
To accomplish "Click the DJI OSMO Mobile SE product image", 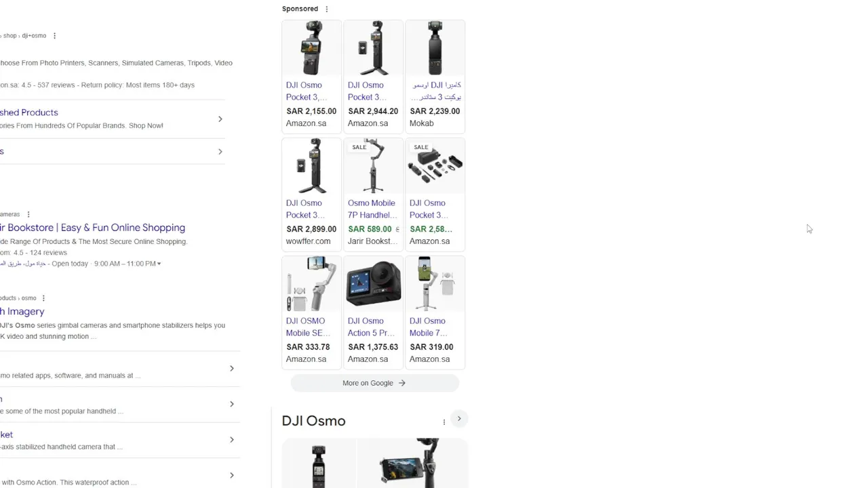I will coord(311,283).
